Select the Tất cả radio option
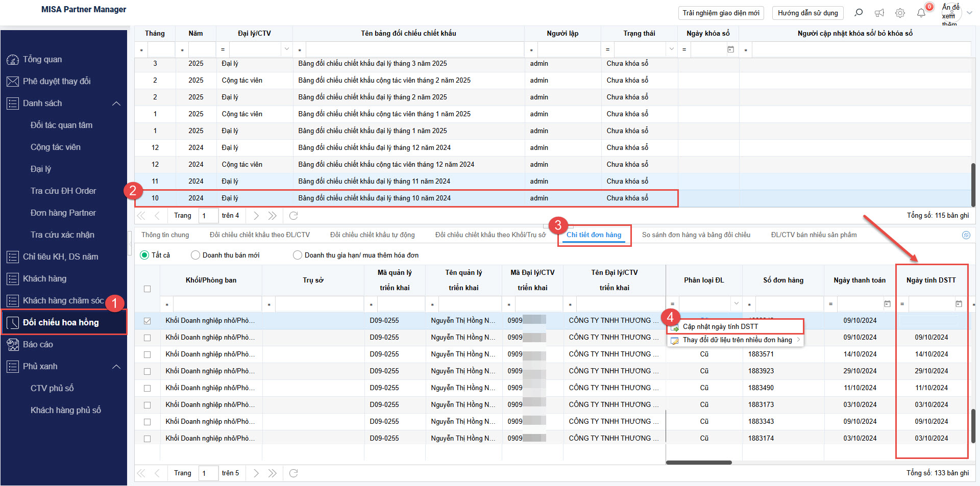 click(145, 255)
